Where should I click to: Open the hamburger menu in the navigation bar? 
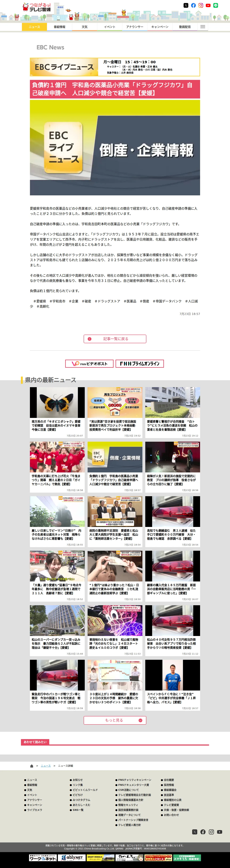[x=203, y=27]
